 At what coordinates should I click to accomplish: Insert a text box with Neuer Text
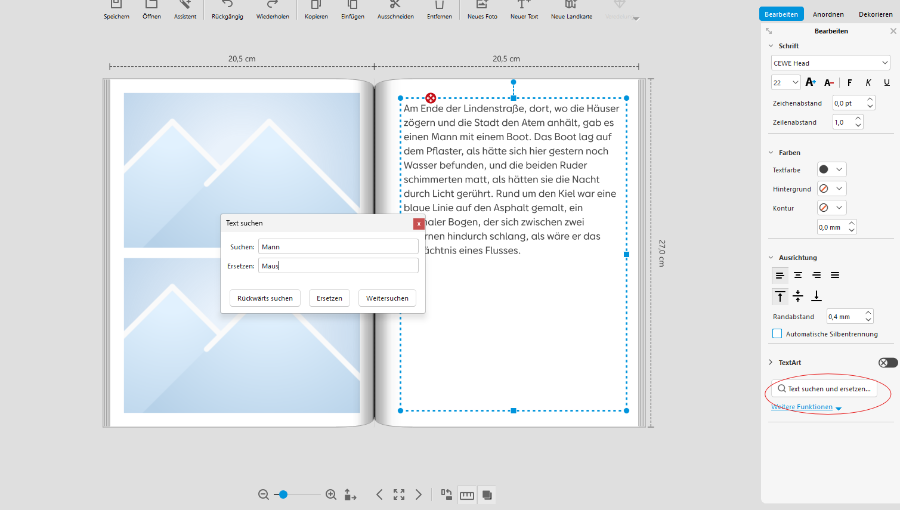point(524,5)
